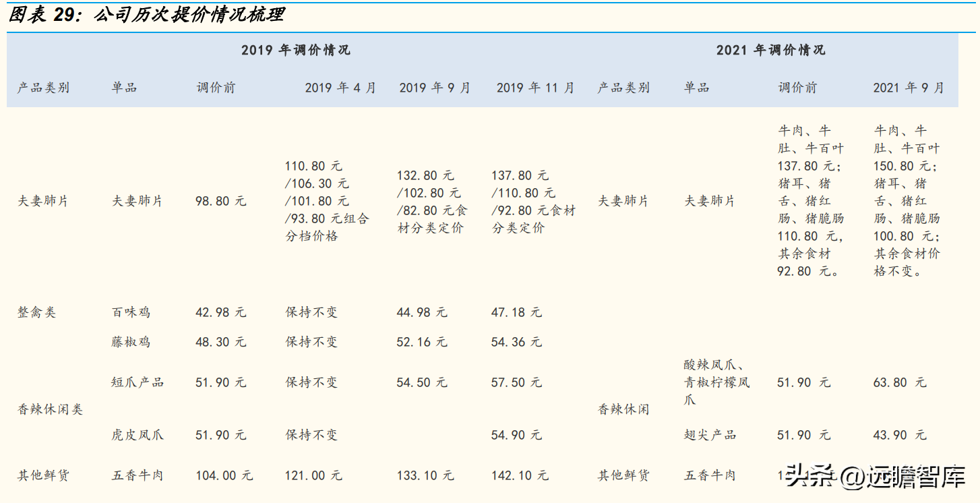This screenshot has height=503, width=980.
Task: Click the 142.10 元 price cell
Action: tap(520, 475)
